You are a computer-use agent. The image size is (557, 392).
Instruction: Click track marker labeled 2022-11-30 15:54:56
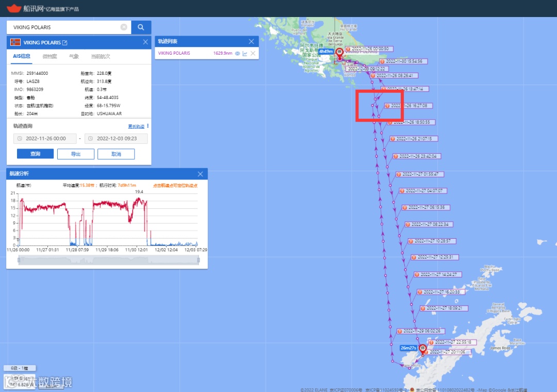click(x=403, y=61)
